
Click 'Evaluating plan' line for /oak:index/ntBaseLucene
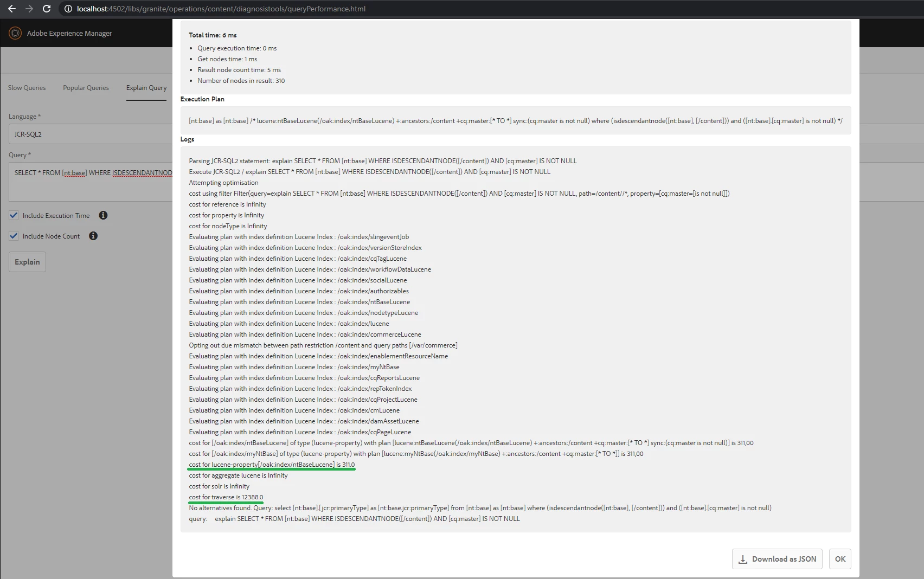pyautogui.click(x=299, y=302)
